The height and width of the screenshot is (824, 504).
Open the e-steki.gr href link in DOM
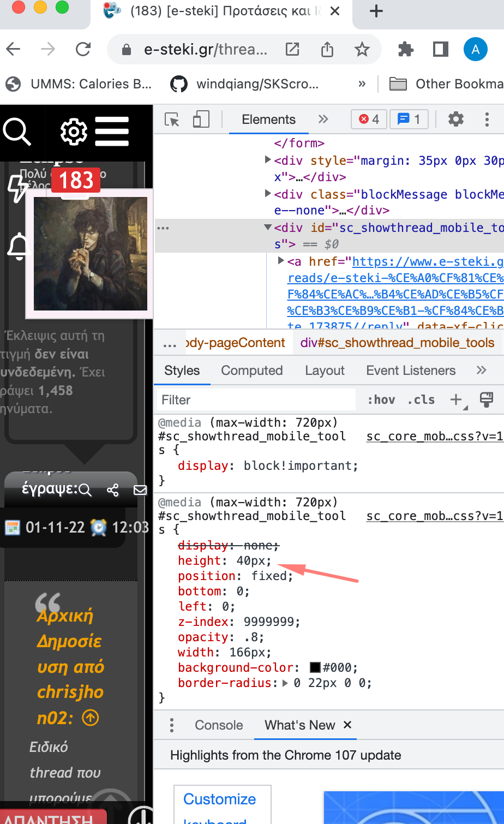[395, 294]
